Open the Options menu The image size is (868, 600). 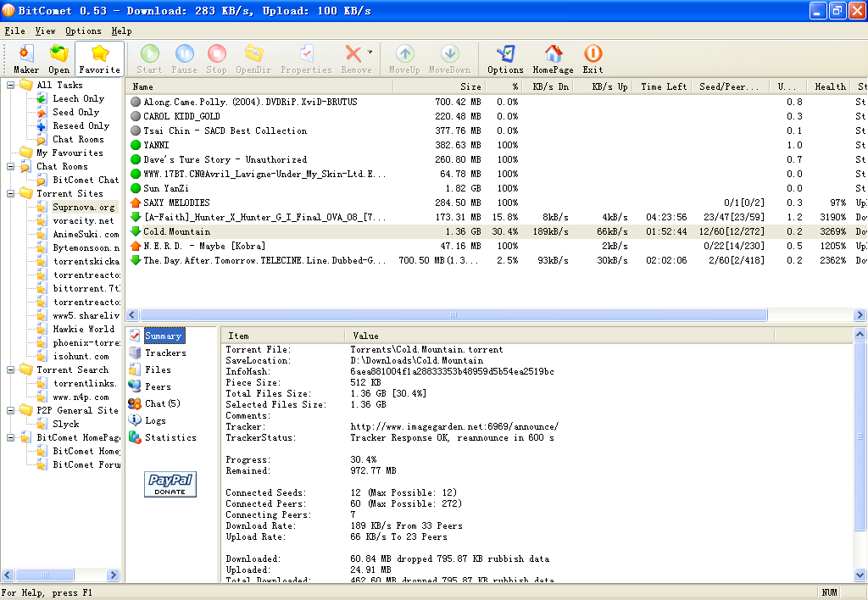click(x=83, y=31)
